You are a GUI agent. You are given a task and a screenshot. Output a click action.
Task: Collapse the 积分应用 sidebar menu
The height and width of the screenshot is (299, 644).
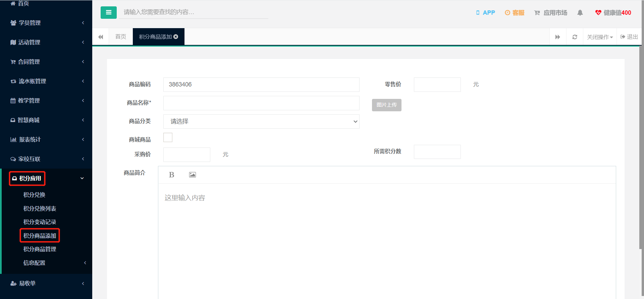click(x=46, y=178)
